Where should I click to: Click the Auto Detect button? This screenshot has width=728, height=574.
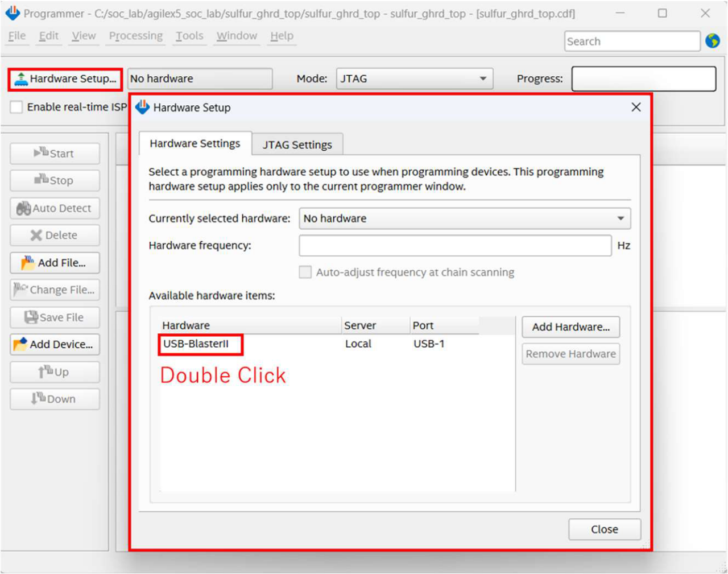pos(55,208)
